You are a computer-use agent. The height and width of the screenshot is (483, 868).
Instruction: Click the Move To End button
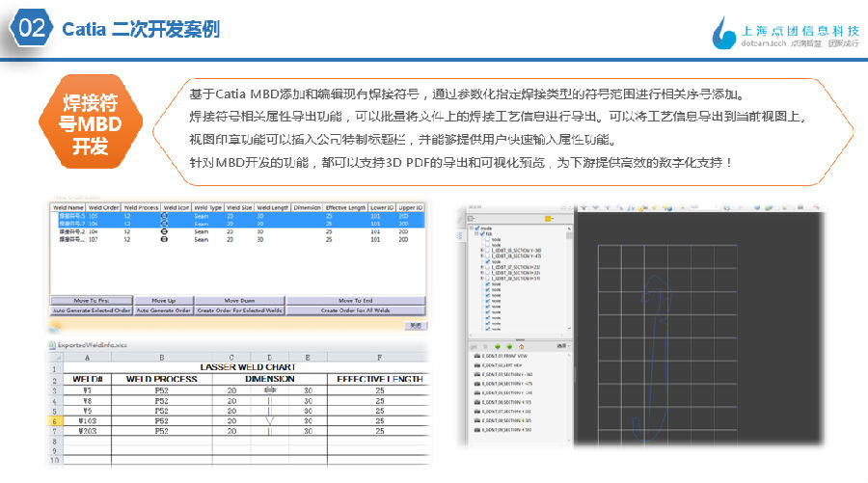355,301
